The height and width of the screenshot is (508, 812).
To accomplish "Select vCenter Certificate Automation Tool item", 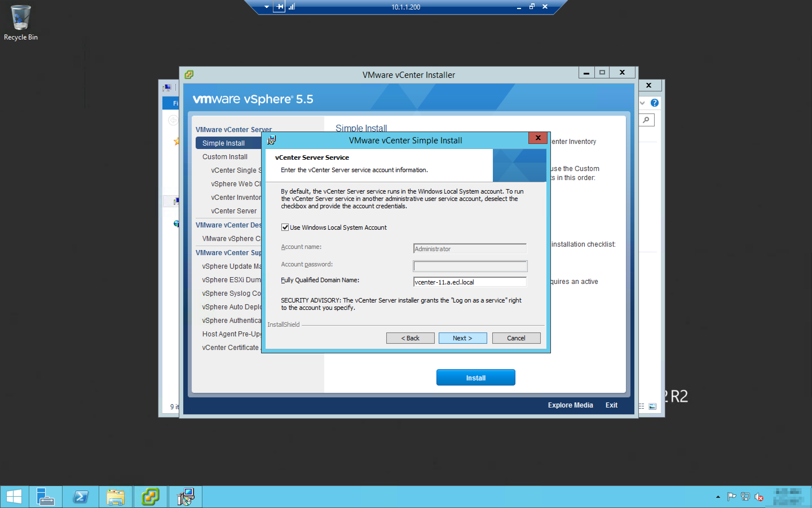I will (x=231, y=347).
